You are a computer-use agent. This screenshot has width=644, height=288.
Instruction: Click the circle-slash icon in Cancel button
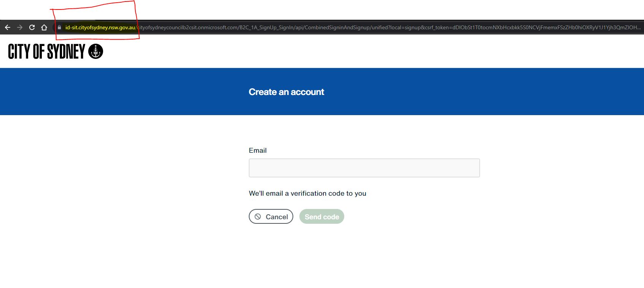tap(258, 217)
